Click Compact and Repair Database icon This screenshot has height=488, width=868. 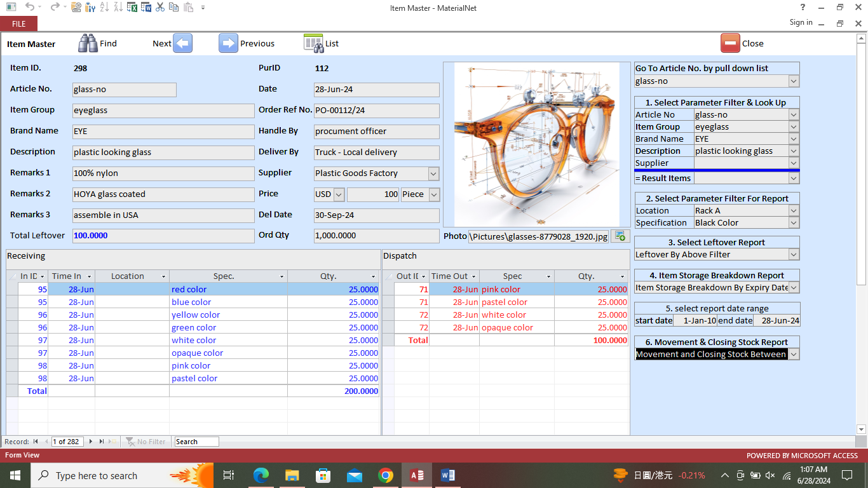coord(76,8)
